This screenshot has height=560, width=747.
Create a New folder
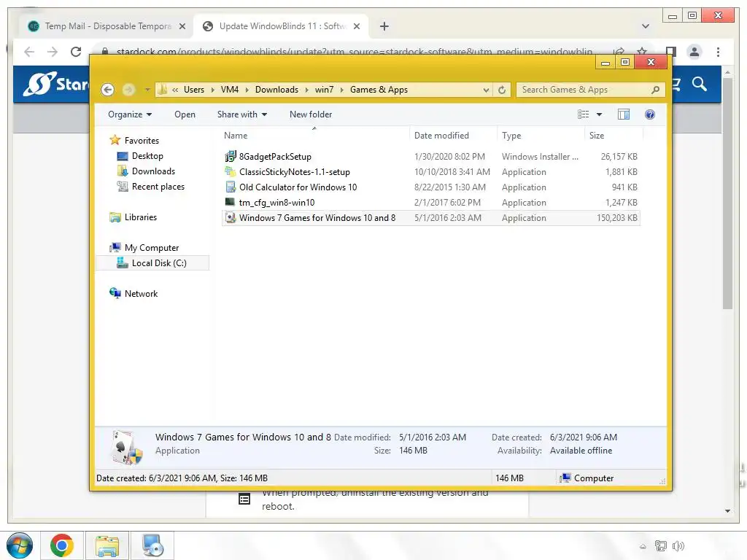(311, 114)
